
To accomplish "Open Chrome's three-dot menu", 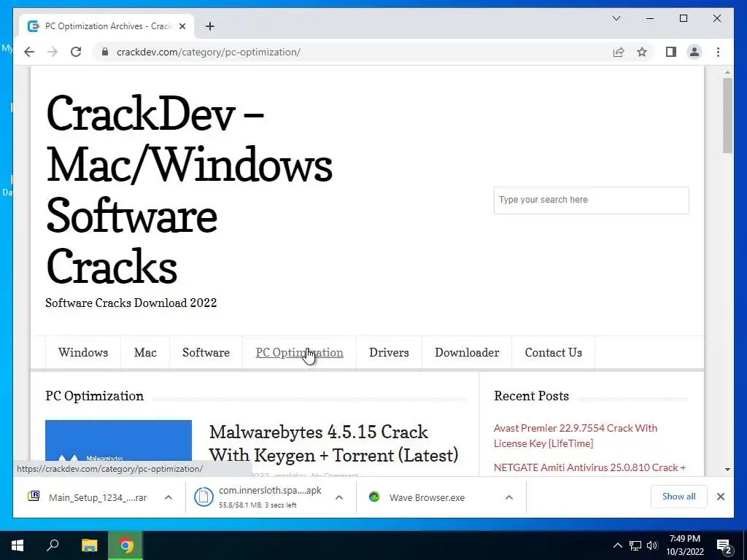I will pyautogui.click(x=718, y=52).
